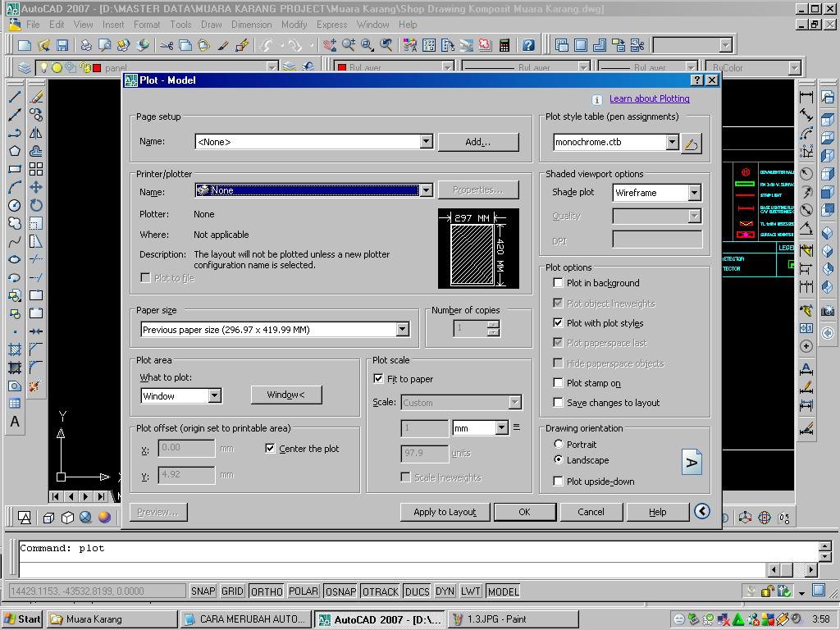Select the Line draw tool
This screenshot has width=840, height=630.
15,97
